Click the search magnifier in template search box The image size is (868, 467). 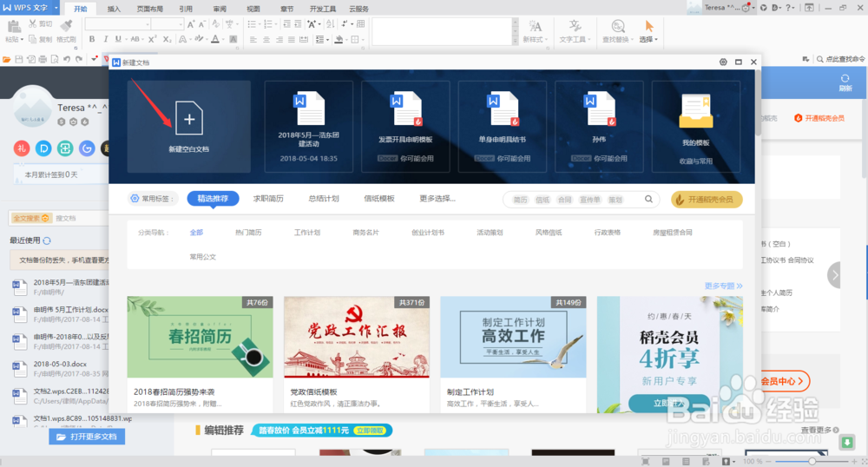pos(648,199)
